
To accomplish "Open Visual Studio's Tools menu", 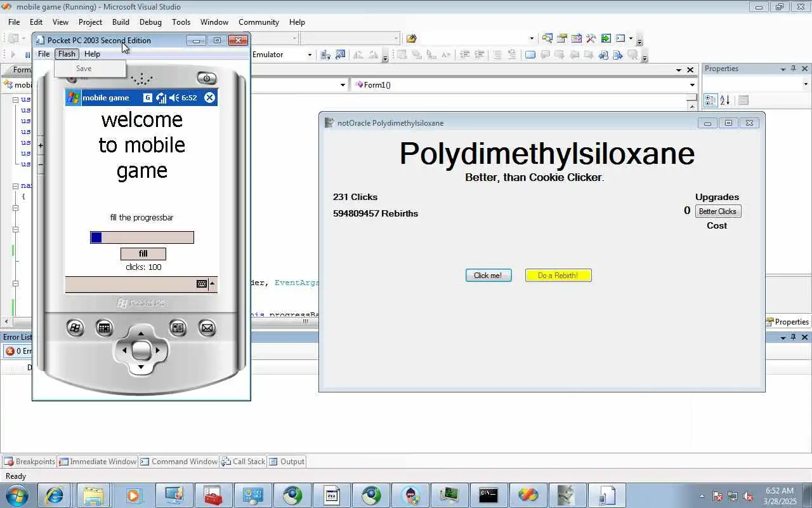I will point(181,22).
